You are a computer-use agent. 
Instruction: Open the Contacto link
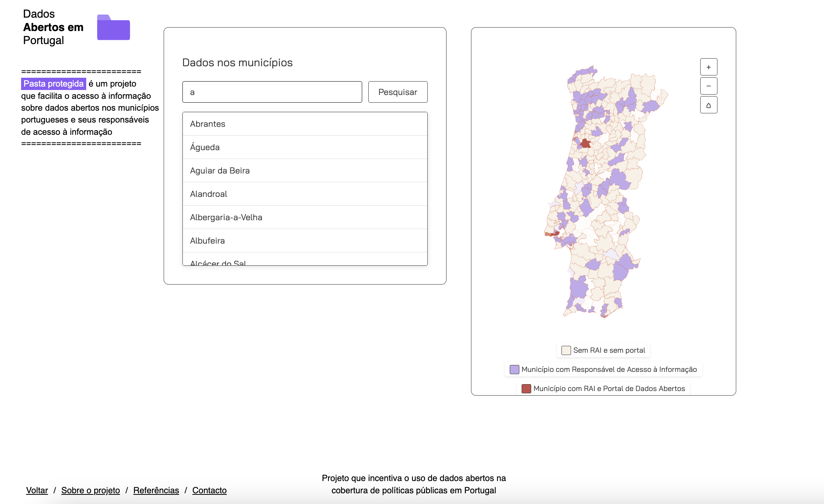point(209,490)
